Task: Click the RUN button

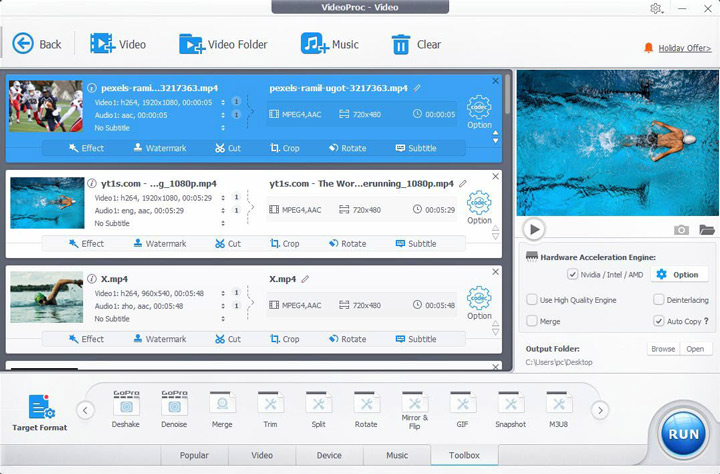Action: [x=683, y=434]
